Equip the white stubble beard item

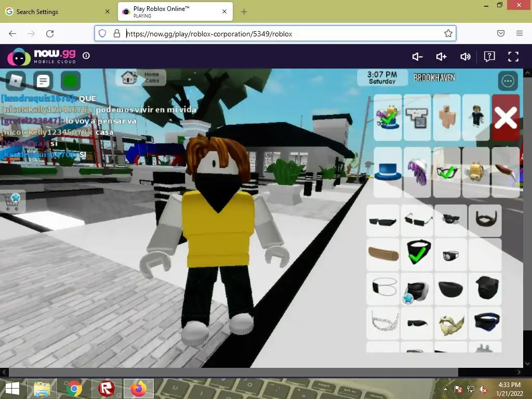pyautogui.click(x=383, y=323)
